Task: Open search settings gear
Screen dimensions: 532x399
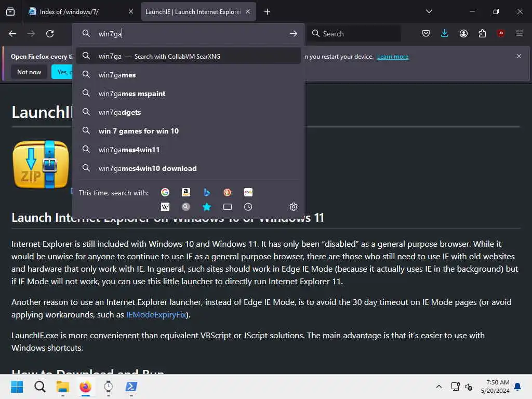Action: pyautogui.click(x=294, y=207)
